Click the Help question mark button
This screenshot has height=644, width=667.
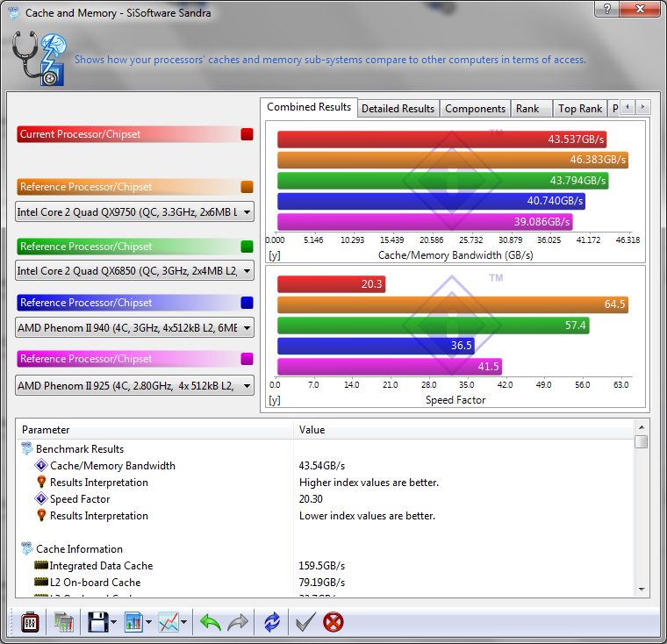pyautogui.click(x=607, y=9)
